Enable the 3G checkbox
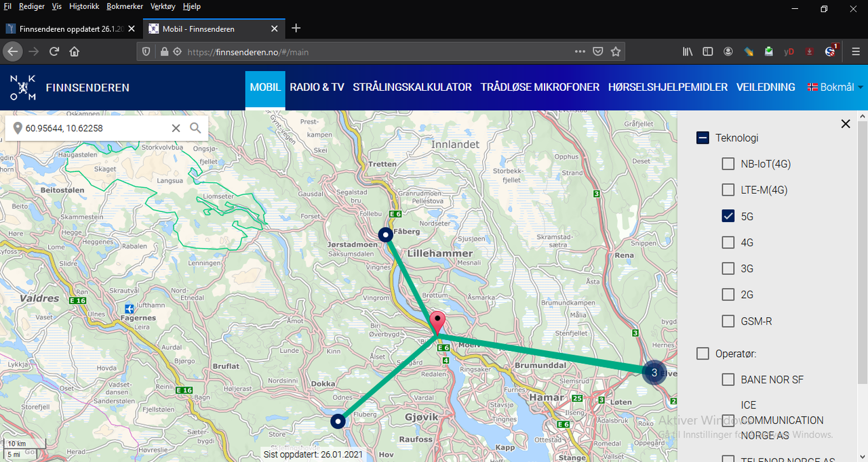The width and height of the screenshot is (868, 462). pos(728,268)
